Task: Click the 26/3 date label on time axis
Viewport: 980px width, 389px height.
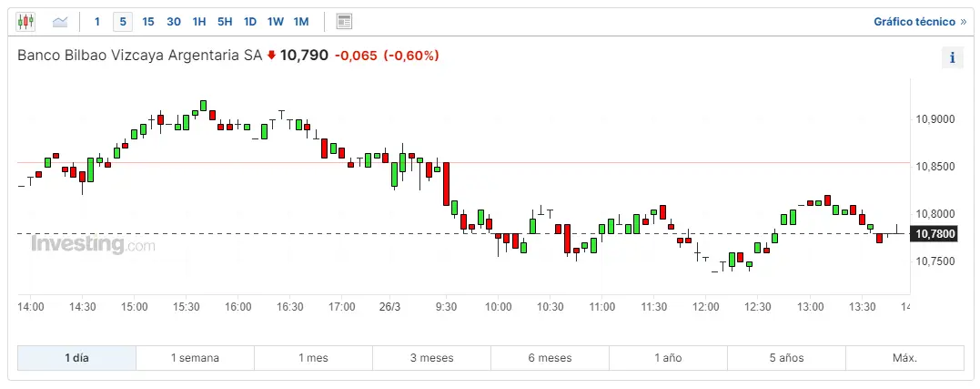Action: (389, 306)
